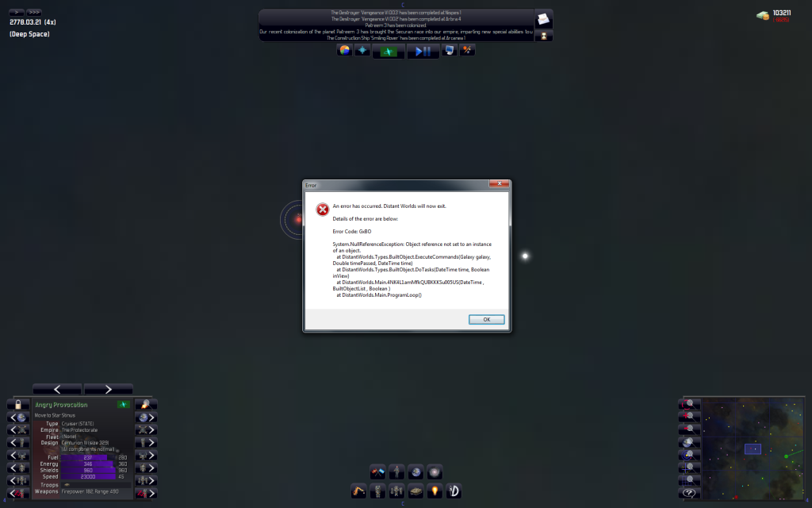Click the ship name Angry Provocation

tap(61, 405)
